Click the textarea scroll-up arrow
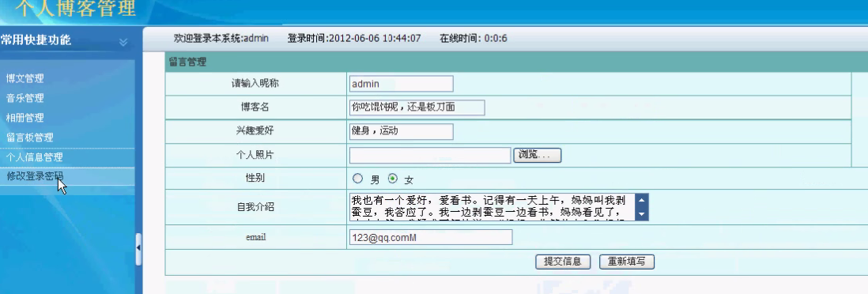 click(x=642, y=201)
